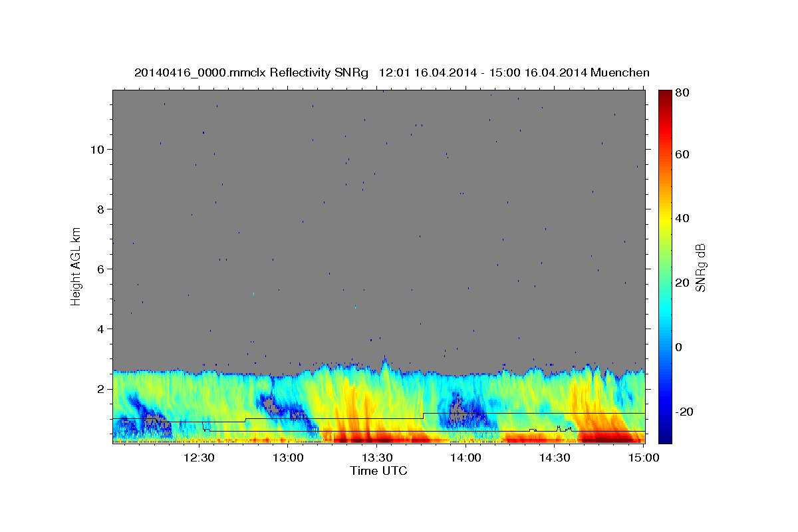Click the '13:30' time tick label
Viewport: 798px width, 532px height.
pos(376,458)
